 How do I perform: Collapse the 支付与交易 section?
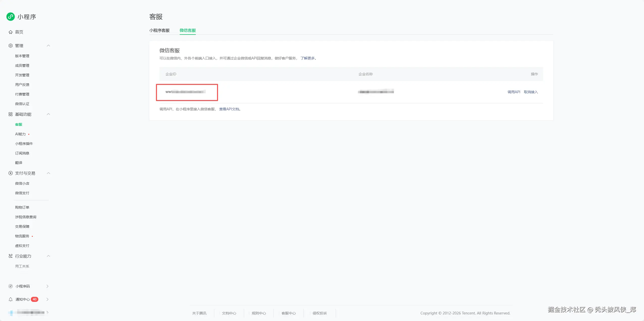coord(48,173)
